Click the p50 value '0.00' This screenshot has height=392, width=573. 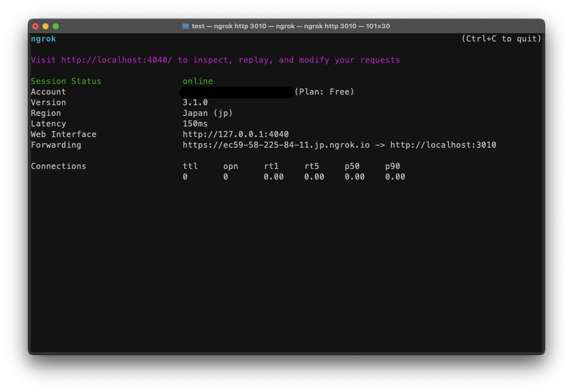(x=355, y=177)
